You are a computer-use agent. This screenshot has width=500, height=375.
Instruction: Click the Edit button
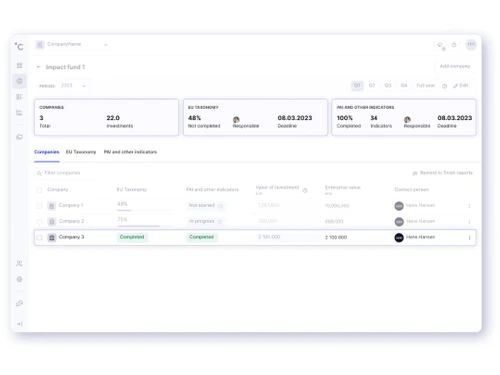click(x=461, y=86)
